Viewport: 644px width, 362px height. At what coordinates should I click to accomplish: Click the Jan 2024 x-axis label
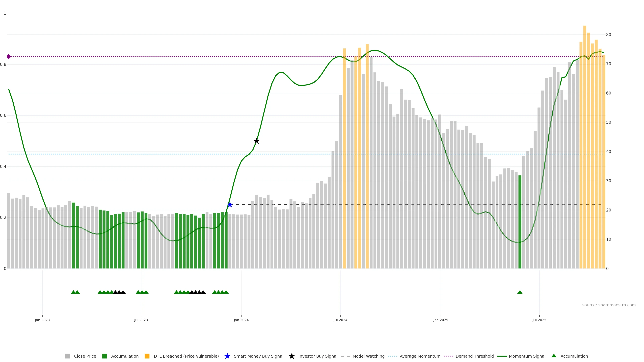click(x=241, y=320)
